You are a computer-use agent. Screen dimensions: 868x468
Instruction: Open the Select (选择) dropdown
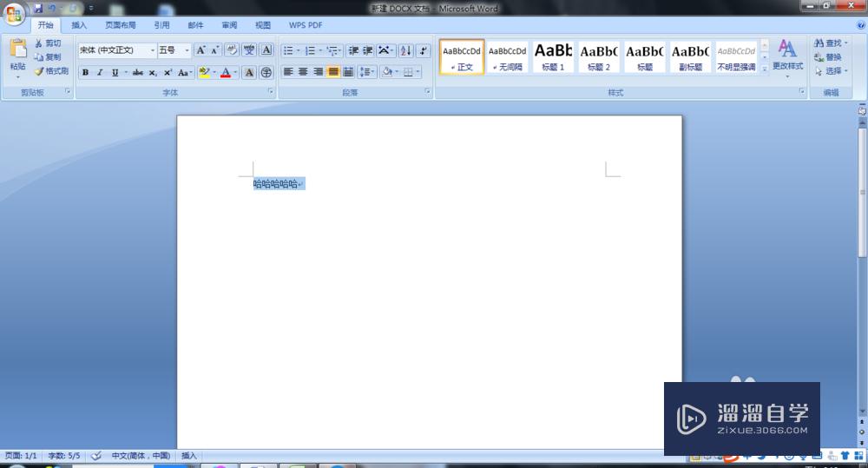(x=831, y=71)
